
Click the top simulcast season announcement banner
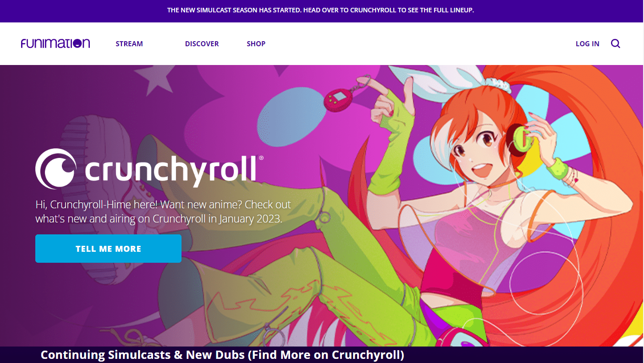[322, 11]
